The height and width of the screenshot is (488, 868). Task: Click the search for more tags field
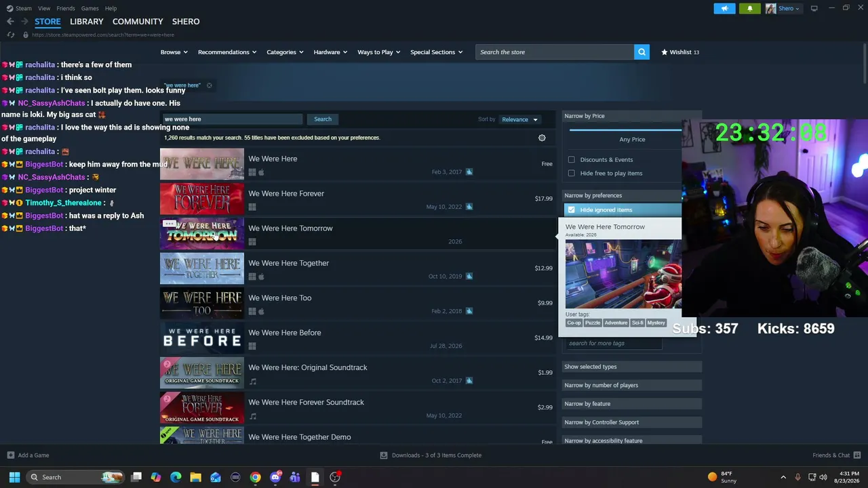click(x=614, y=344)
